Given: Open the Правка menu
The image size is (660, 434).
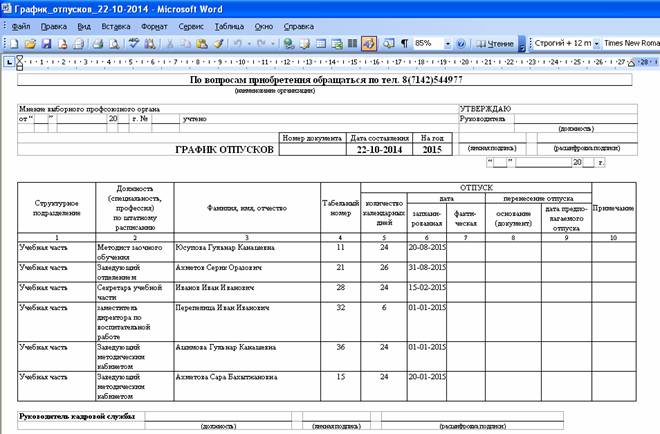Looking at the screenshot, I should coord(53,26).
